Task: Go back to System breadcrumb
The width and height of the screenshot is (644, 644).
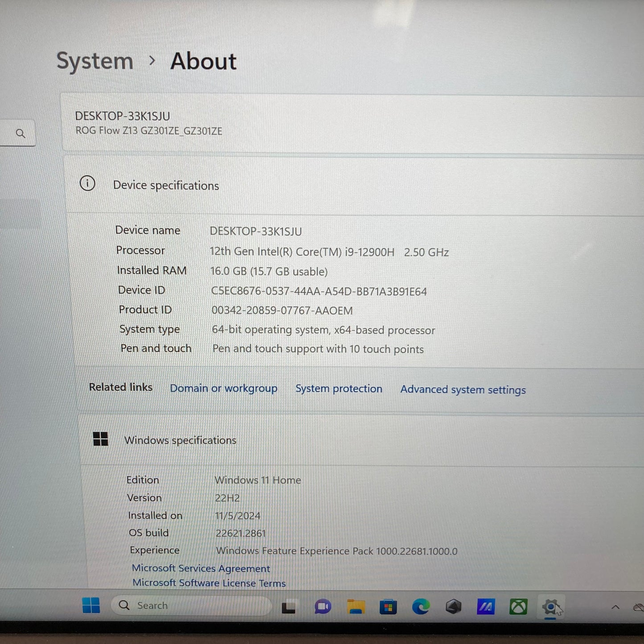Action: tap(94, 61)
